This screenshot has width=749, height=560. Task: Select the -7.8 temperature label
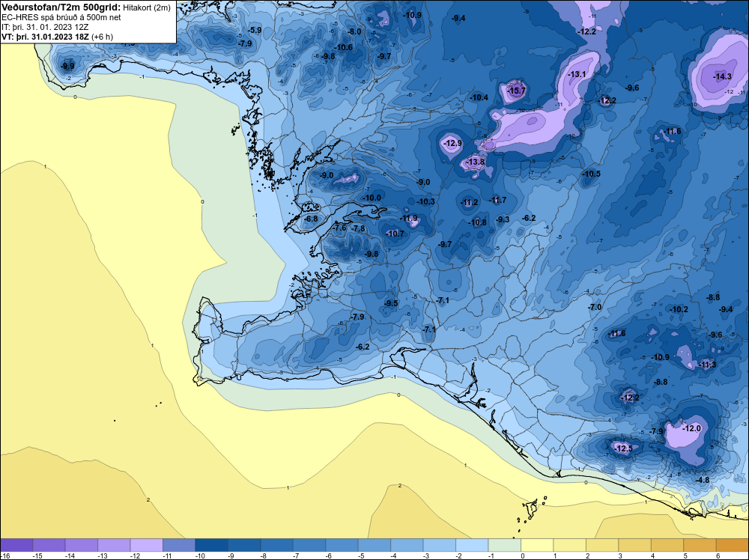click(359, 228)
